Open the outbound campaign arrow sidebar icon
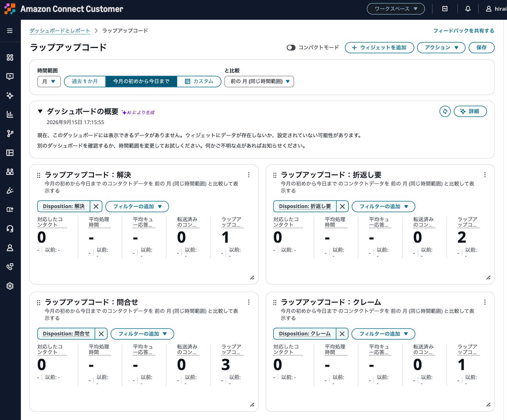The width and height of the screenshot is (507, 420). (10, 210)
